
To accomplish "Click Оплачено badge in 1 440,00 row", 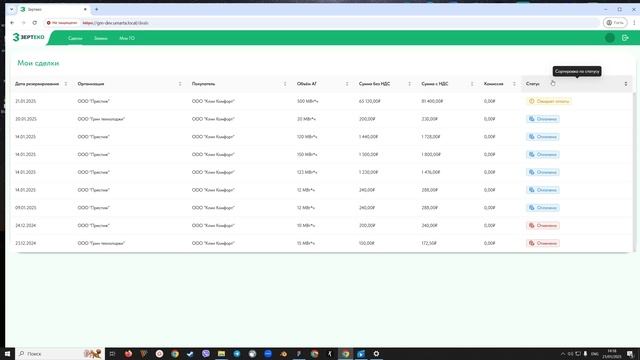I will click(543, 137).
